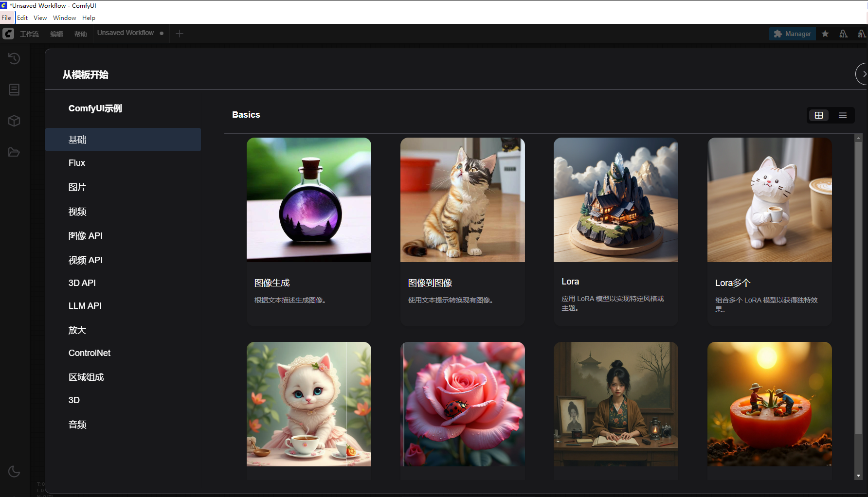Open the Manager button
868x497 pixels.
click(x=792, y=34)
